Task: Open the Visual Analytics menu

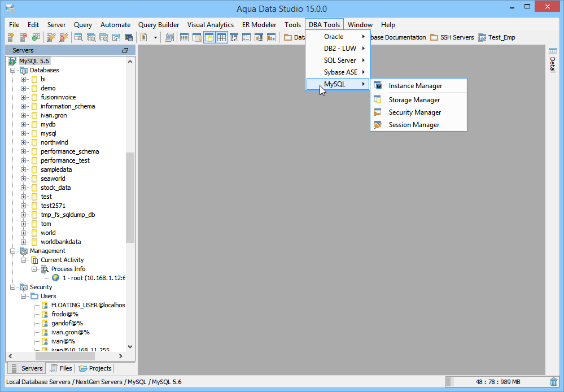Action: 211,24
